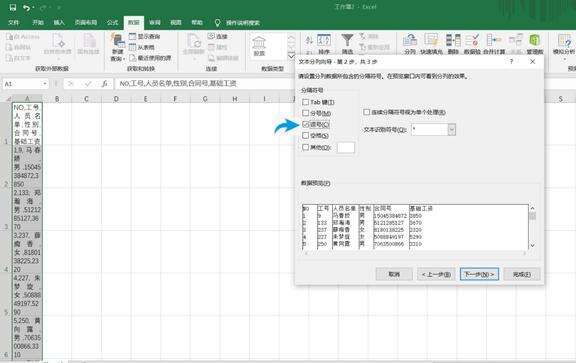Click the 下一步 (Next) button
This screenshot has width=576, height=363.
click(479, 274)
